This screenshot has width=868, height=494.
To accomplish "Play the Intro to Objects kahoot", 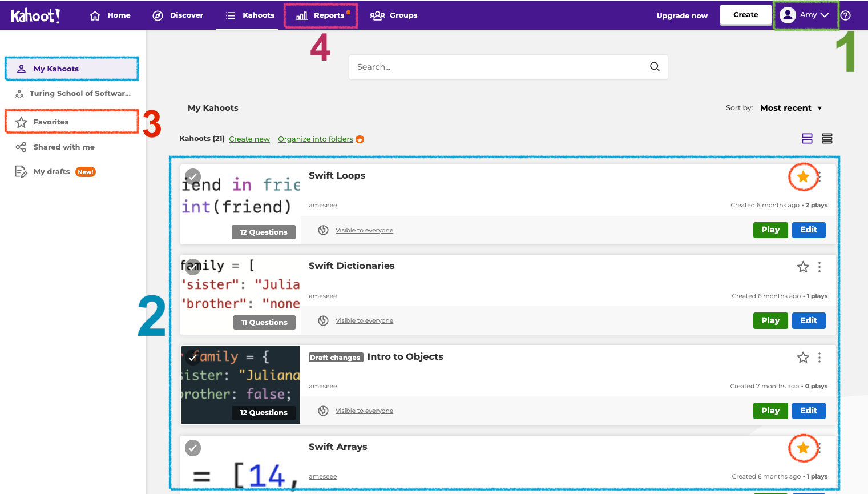I will (x=770, y=411).
